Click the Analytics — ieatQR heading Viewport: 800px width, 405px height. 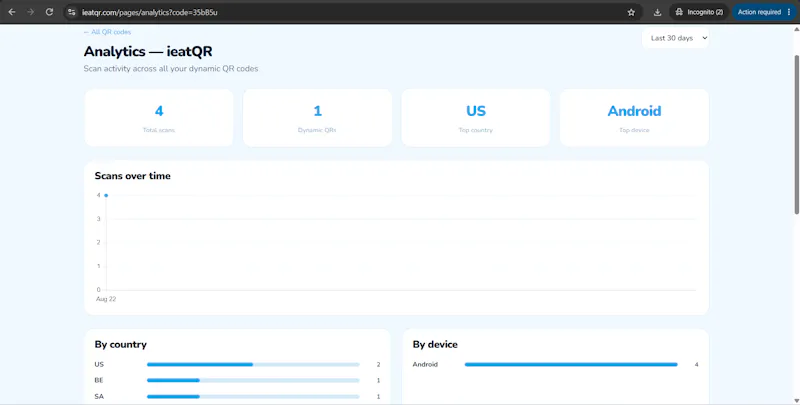point(148,52)
